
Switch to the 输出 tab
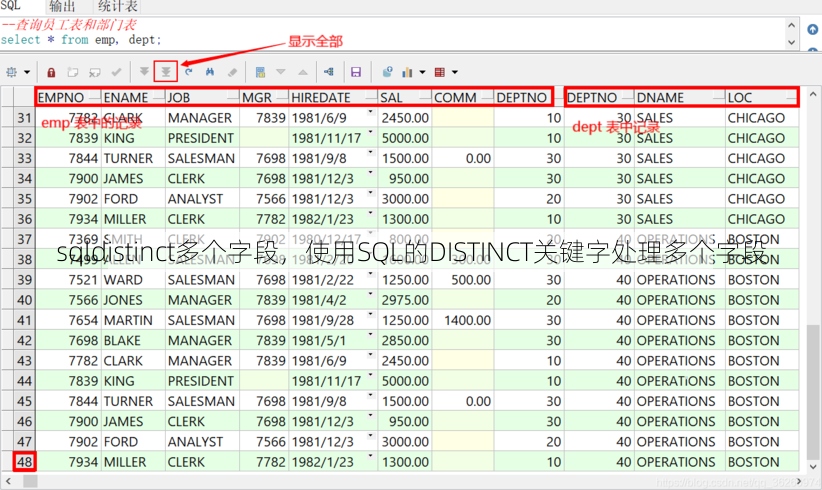(62, 6)
